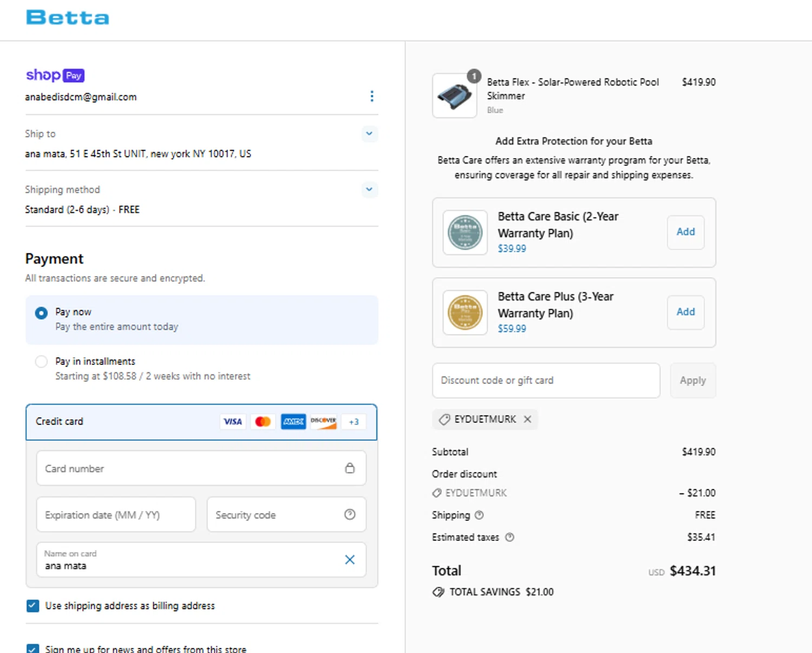
Task: Click the shipping address text line
Action: 138,154
